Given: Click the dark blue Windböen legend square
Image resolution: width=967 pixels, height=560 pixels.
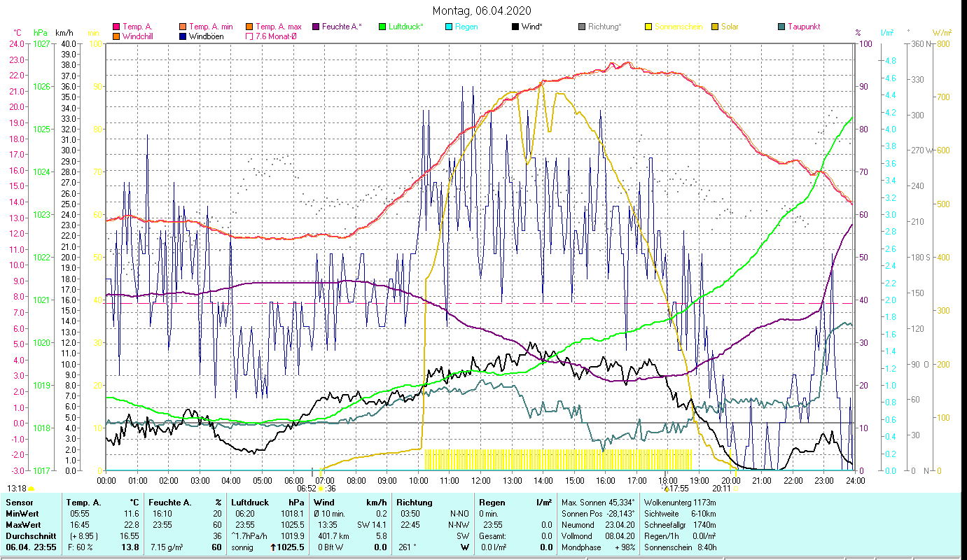Looking at the screenshot, I should [183, 36].
